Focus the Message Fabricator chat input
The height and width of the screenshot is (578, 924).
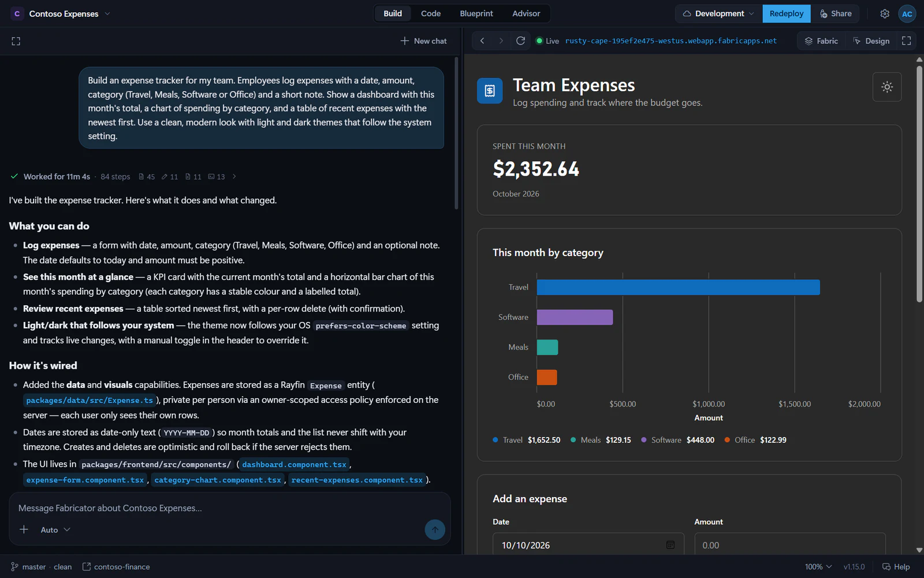pyautogui.click(x=229, y=508)
